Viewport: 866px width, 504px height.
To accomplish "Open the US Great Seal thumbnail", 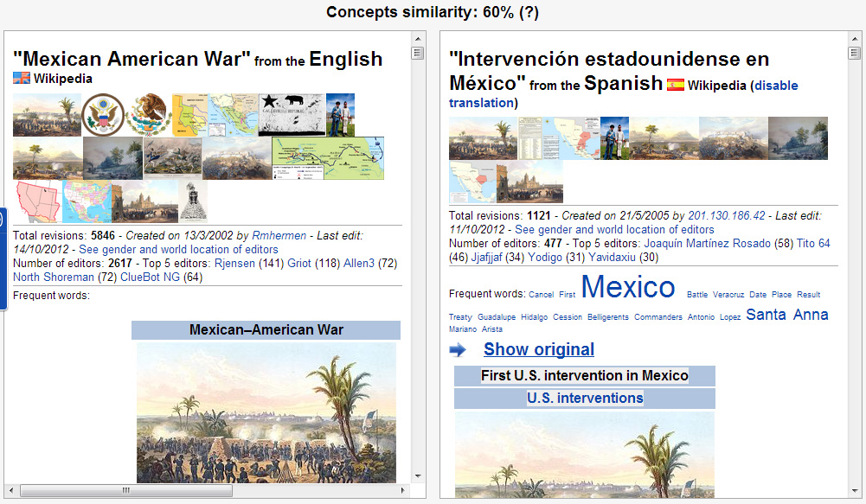I will (x=103, y=115).
